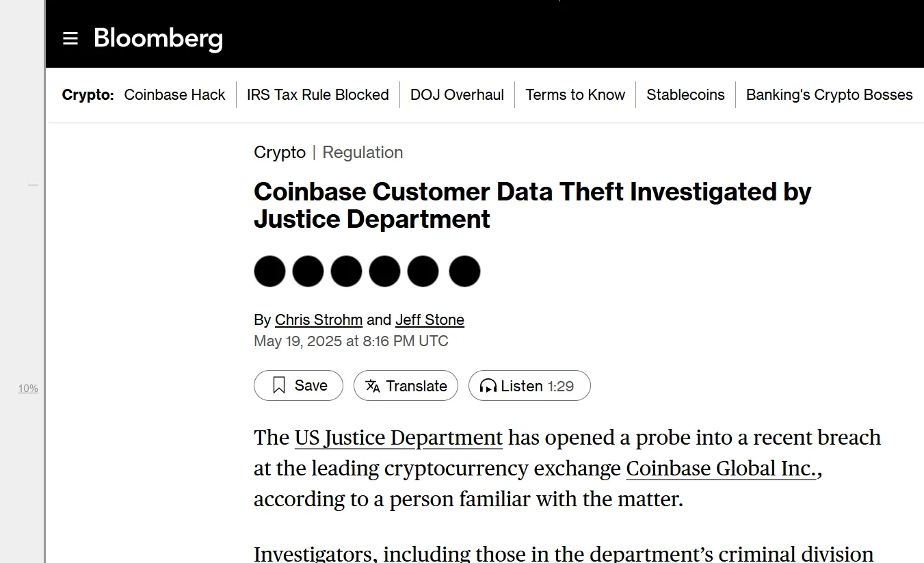
Task: Click the Crypto section breadcrumb above headline
Action: 280,153
